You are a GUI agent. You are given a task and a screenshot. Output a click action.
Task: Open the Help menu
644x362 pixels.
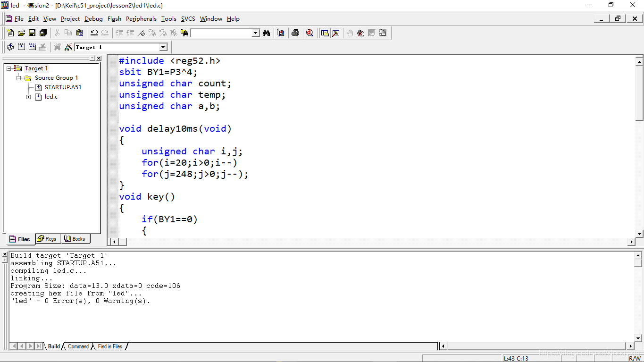(233, 19)
